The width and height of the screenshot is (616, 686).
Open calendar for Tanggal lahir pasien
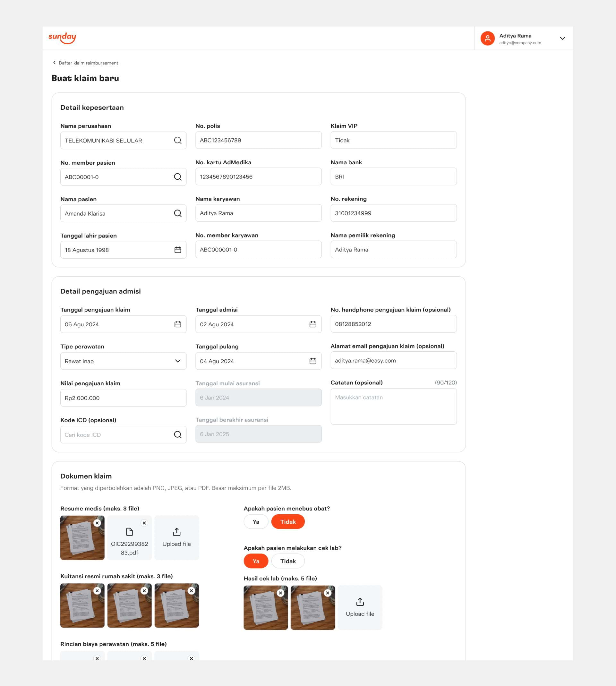click(x=178, y=250)
